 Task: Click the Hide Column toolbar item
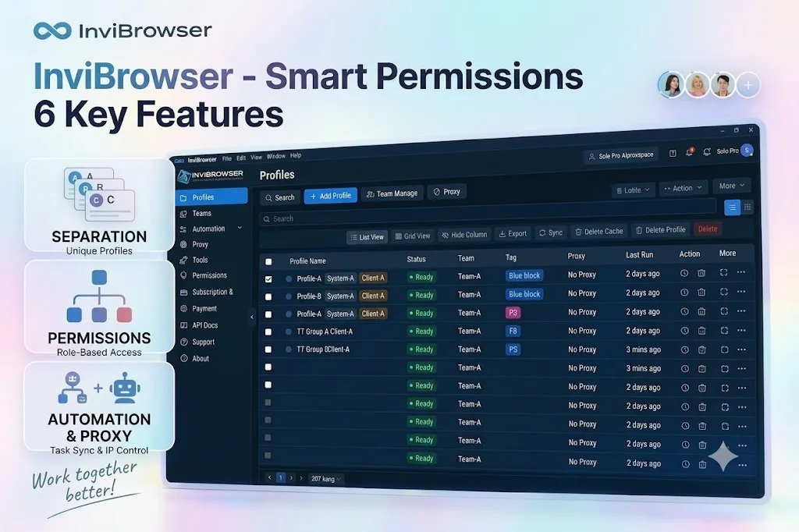pyautogui.click(x=465, y=235)
